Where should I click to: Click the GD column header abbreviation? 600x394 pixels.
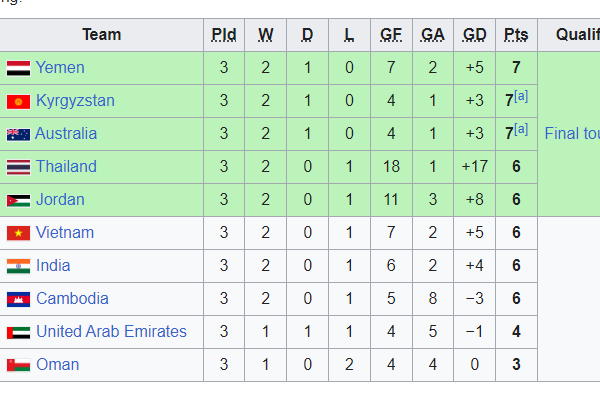474,35
